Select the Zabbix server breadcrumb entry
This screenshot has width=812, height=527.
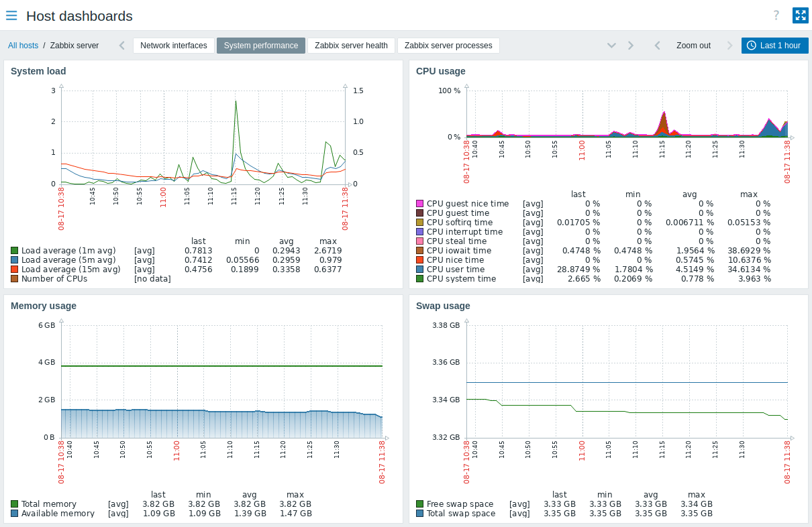point(76,45)
